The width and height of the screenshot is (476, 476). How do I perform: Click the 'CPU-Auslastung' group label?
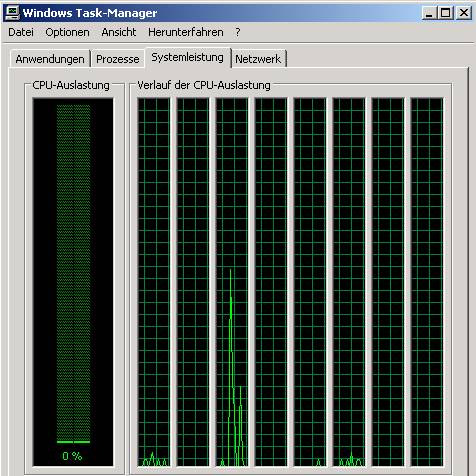(71, 85)
